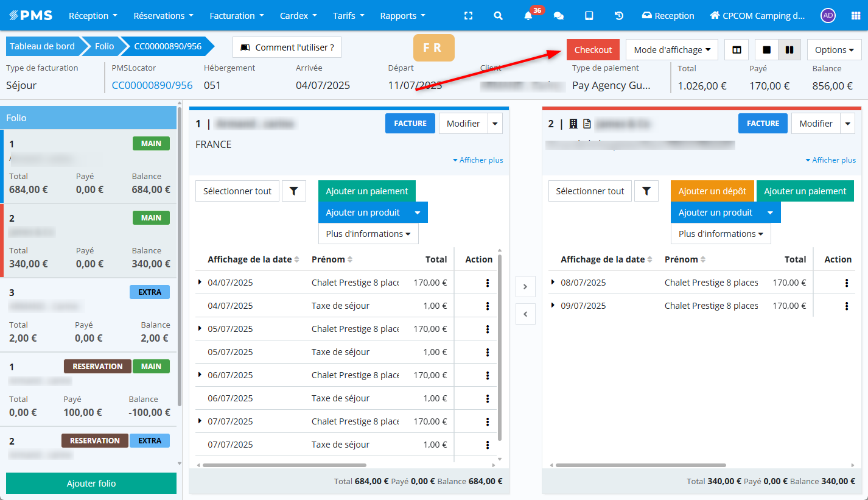Switch to single-panel view mode
868x500 pixels.
click(766, 50)
